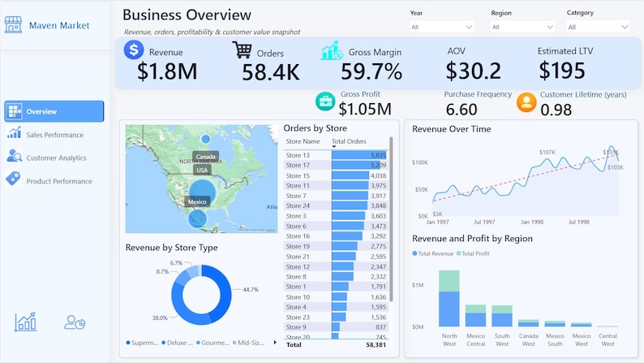Select the Store 19 row
Image resolution: width=644 pixels, height=363 pixels.
(x=336, y=246)
